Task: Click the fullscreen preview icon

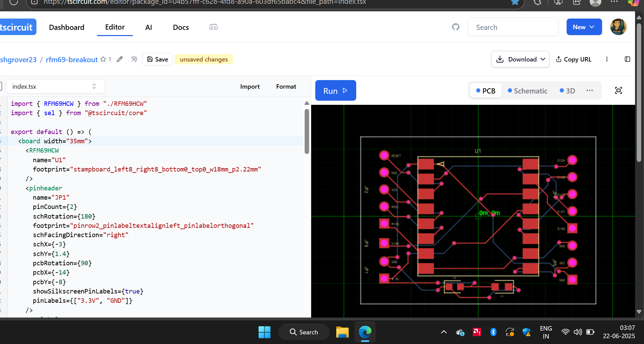Action: [x=618, y=91]
